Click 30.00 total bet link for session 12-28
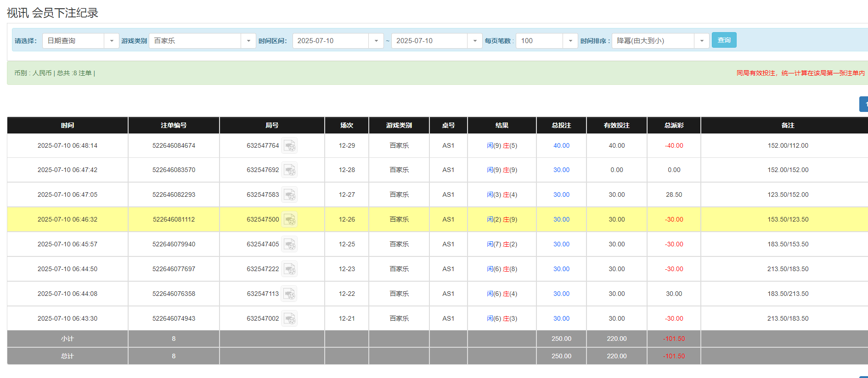The image size is (868, 378). pos(561,170)
